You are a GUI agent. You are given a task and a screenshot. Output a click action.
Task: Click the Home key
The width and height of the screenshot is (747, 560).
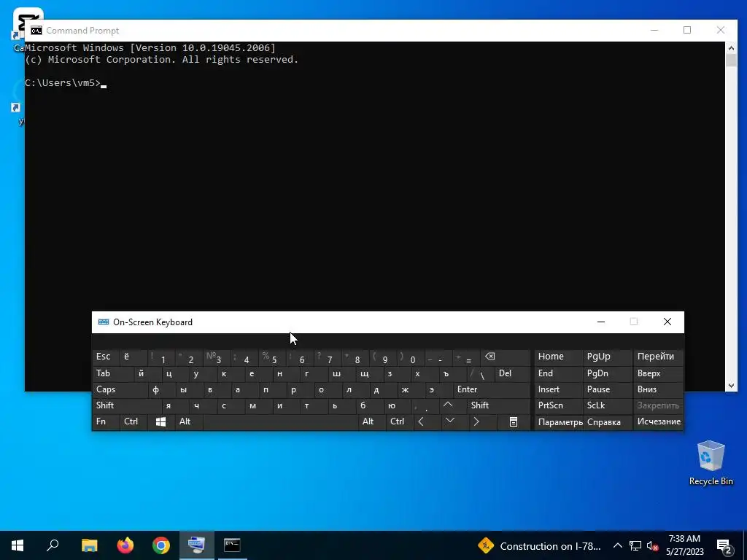[x=558, y=357]
